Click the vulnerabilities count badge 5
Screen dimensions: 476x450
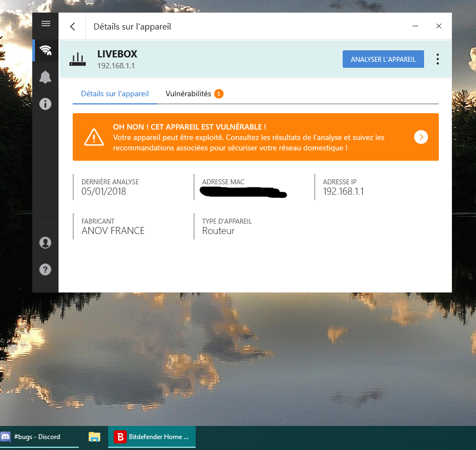(x=219, y=94)
